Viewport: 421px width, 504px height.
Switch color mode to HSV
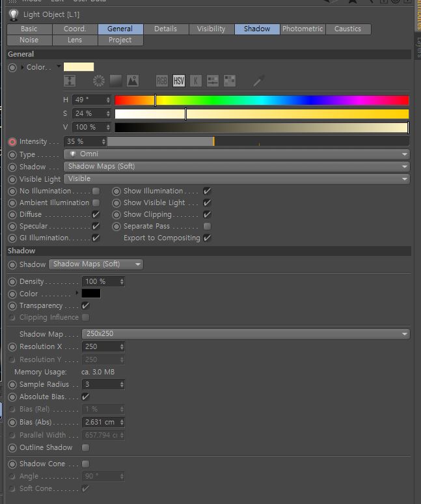pyautogui.click(x=179, y=81)
